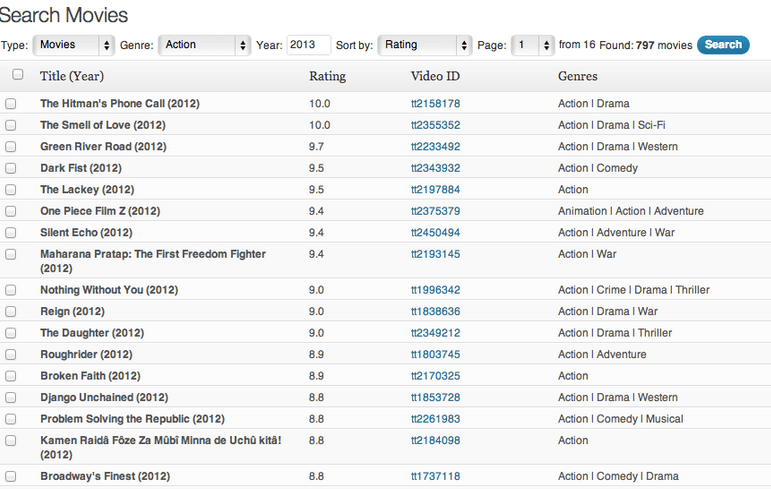Toggle the select-all checkbox in the header
The width and height of the screenshot is (771, 489).
pos(18,74)
